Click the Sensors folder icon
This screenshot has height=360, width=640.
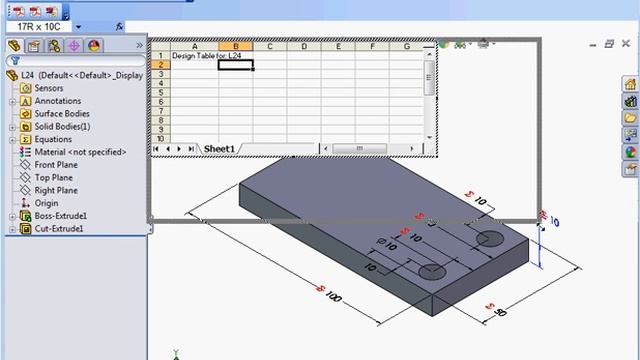click(x=25, y=88)
